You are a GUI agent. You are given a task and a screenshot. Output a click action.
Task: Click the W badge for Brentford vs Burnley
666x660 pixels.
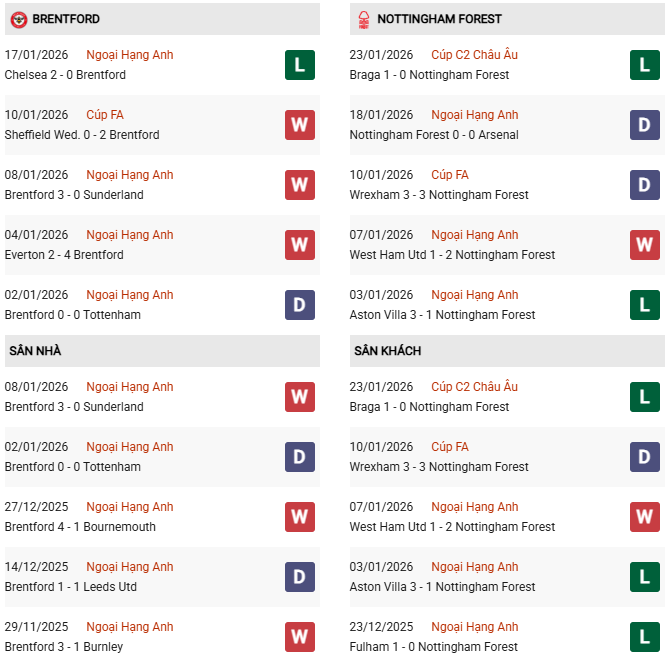[299, 637]
